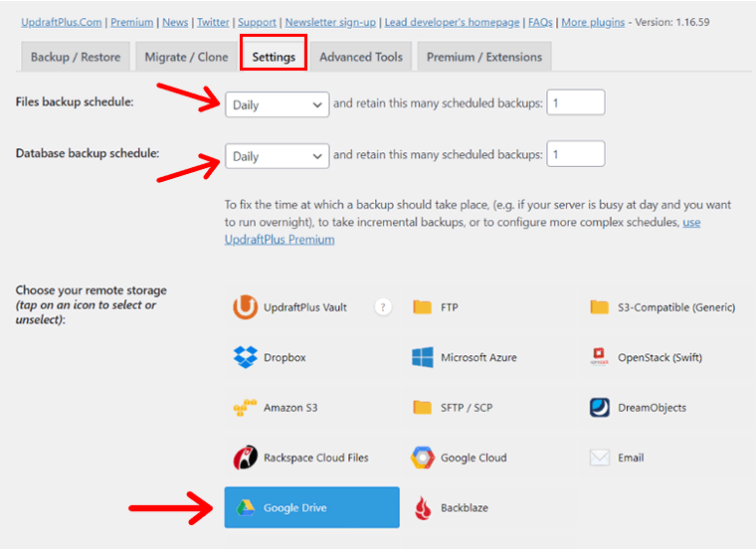Click the Microsoft Azure label text
This screenshot has width=756, height=549.
pos(478,358)
